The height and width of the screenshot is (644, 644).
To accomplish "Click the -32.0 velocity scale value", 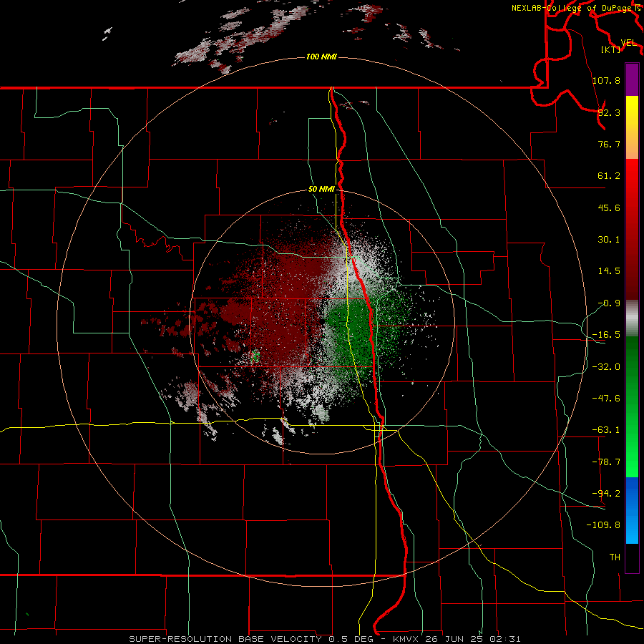I will click(x=606, y=367).
